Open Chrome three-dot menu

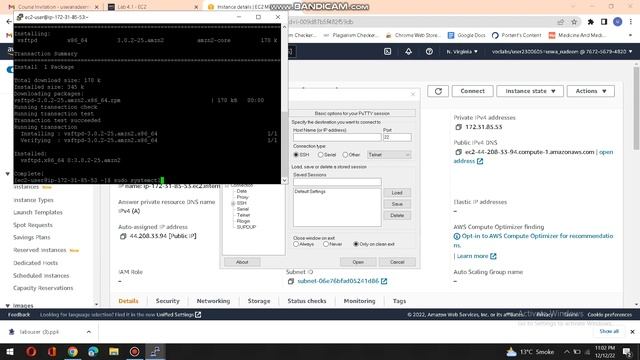point(631,22)
